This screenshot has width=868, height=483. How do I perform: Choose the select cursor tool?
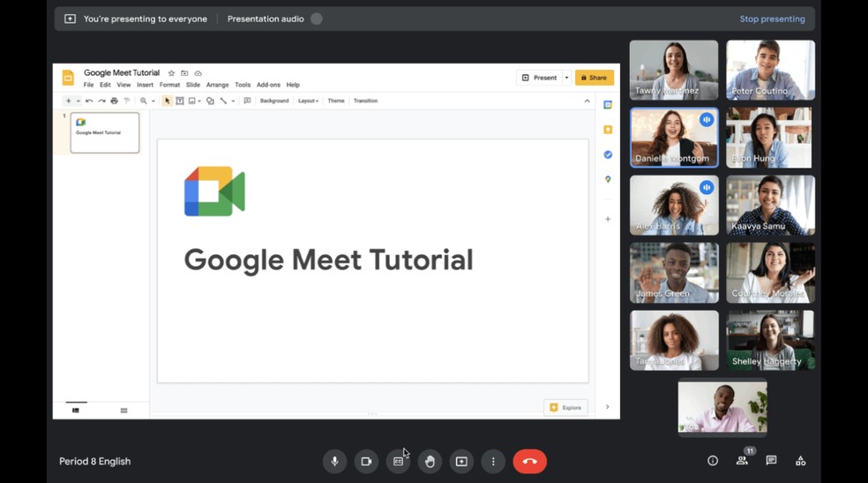(167, 101)
